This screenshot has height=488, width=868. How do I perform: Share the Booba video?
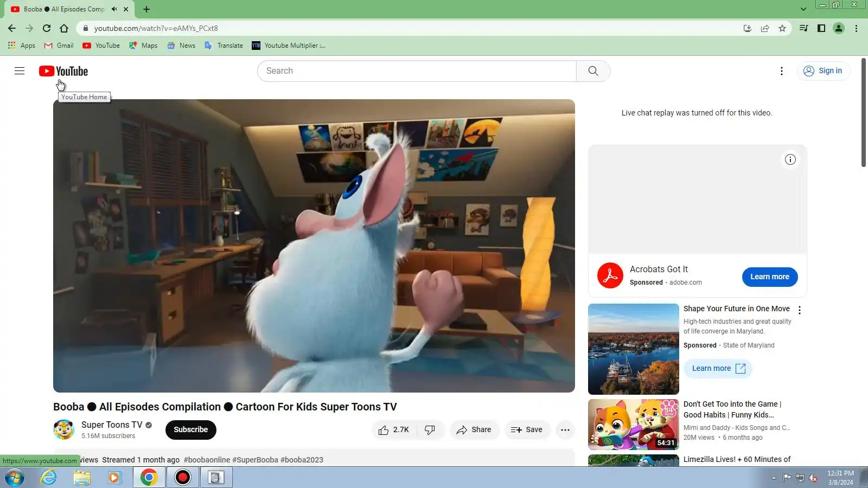tap(474, 430)
